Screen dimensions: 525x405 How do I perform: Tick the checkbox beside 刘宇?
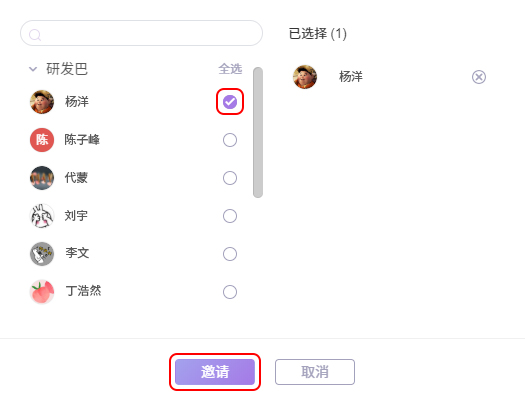point(230,216)
